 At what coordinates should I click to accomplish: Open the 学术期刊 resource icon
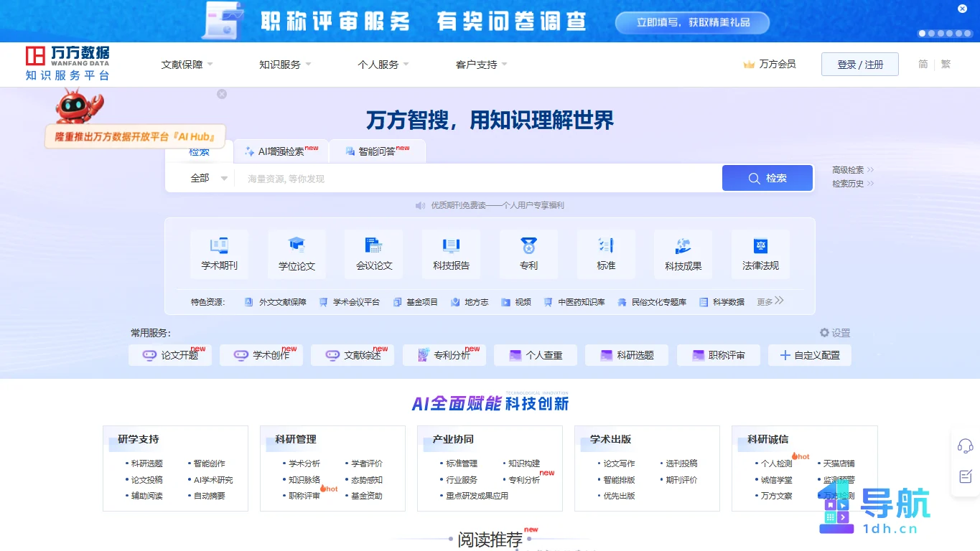(x=219, y=253)
